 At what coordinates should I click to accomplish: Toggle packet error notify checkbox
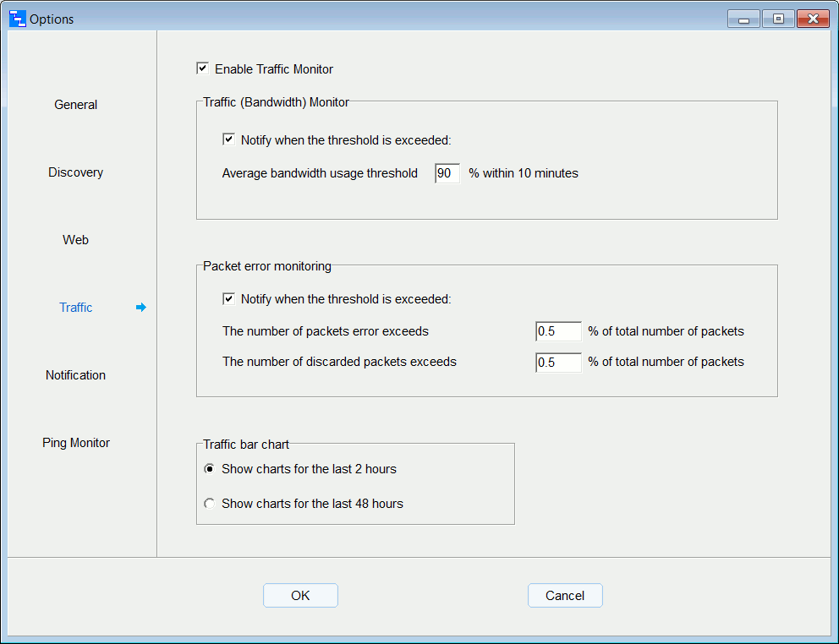[x=229, y=298]
